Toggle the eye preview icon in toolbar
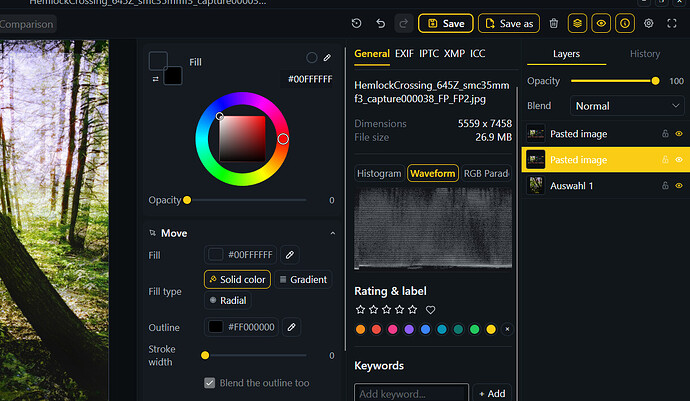 [x=601, y=23]
